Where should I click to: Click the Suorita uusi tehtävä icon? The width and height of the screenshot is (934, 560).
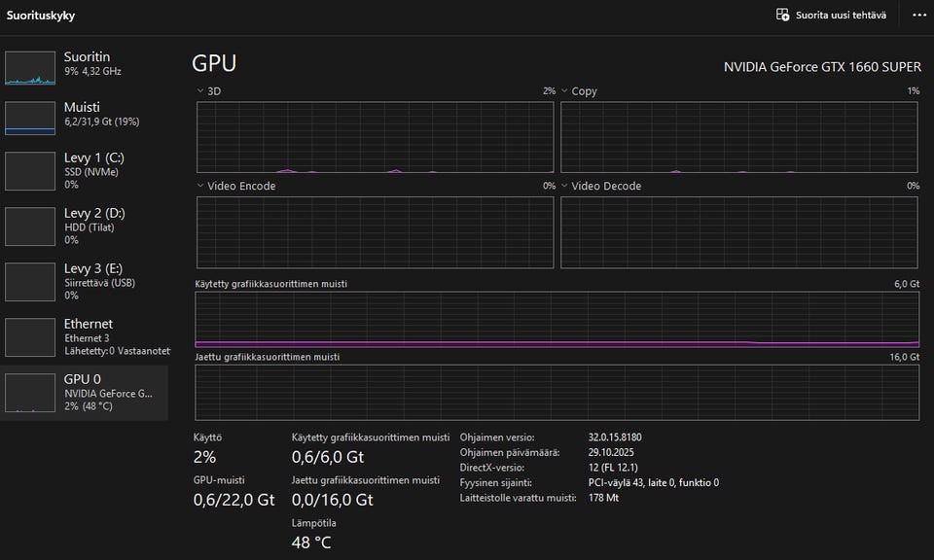pyautogui.click(x=782, y=15)
